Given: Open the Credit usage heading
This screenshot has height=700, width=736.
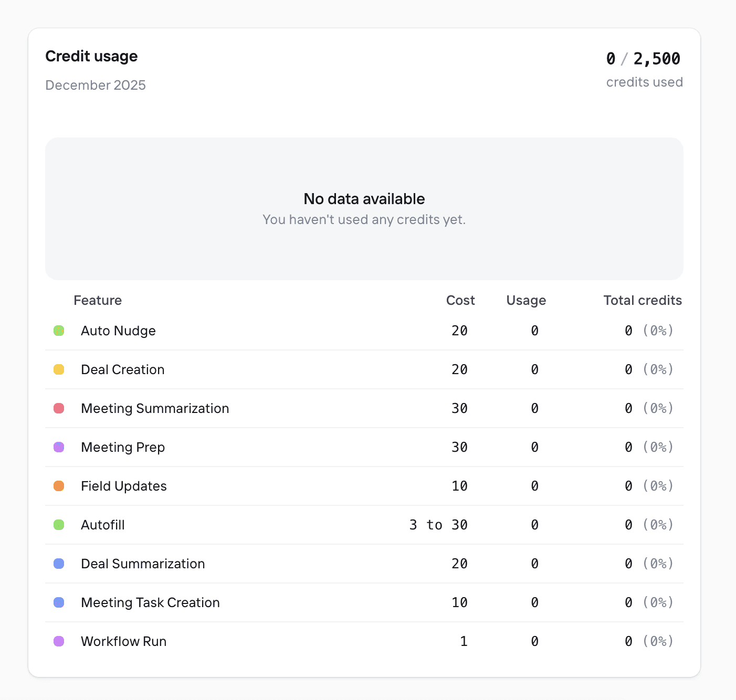Looking at the screenshot, I should coord(91,56).
